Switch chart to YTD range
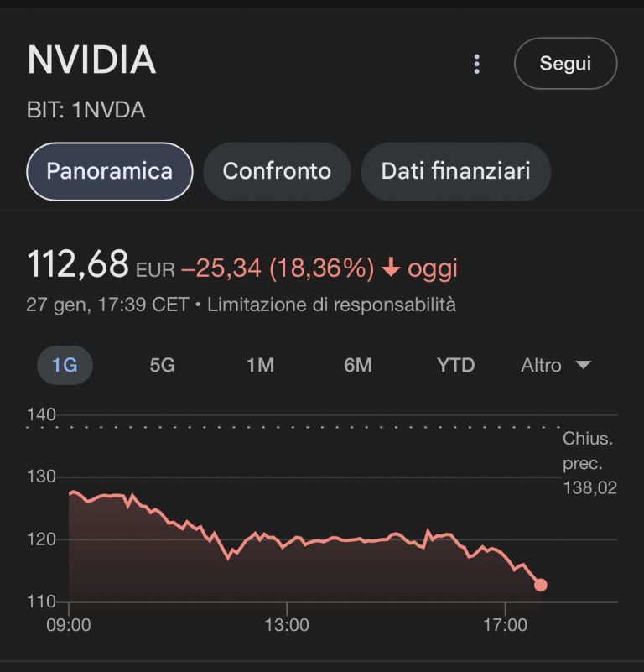This screenshot has width=644, height=672. tap(455, 365)
